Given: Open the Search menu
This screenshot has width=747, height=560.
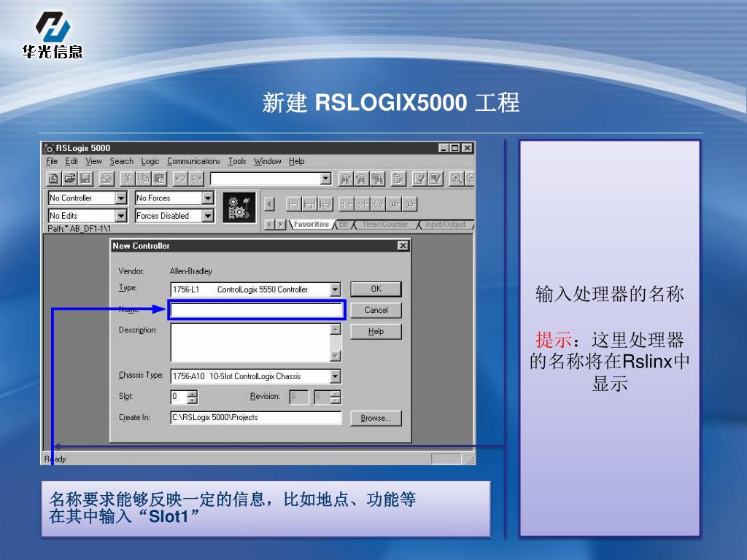Looking at the screenshot, I should click(x=122, y=161).
